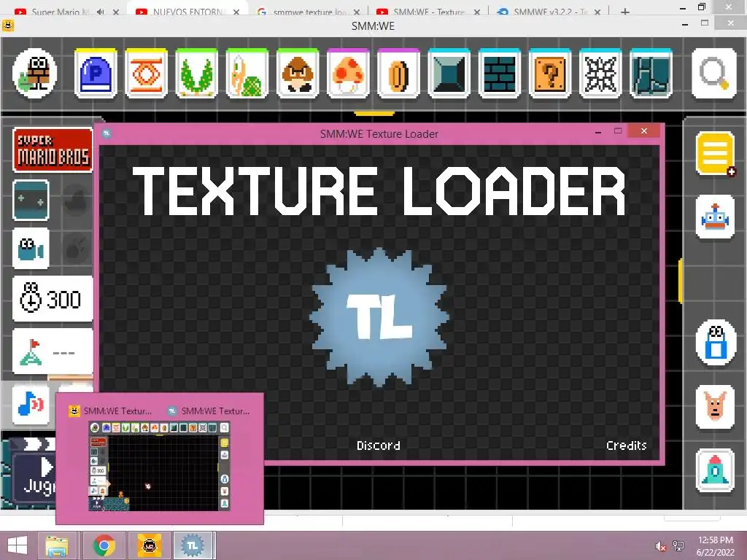The width and height of the screenshot is (747, 560).
Task: Click the Coursebot robot icon
Action: click(715, 217)
